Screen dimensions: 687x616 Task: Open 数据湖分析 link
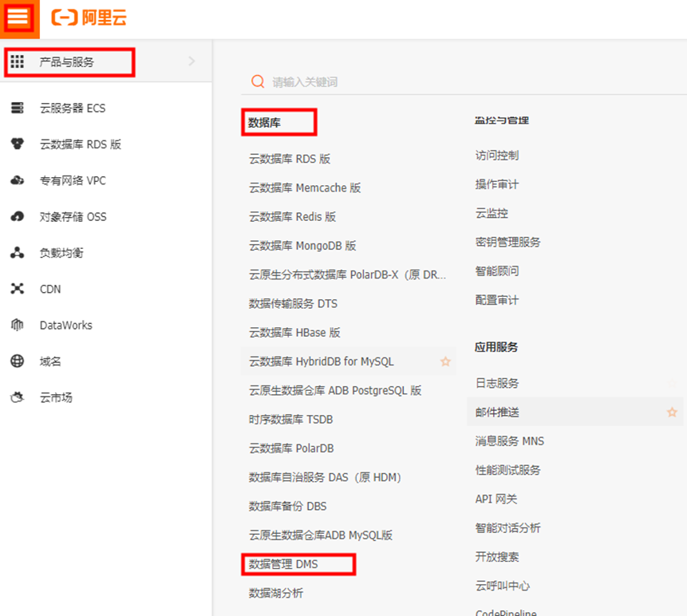[276, 593]
